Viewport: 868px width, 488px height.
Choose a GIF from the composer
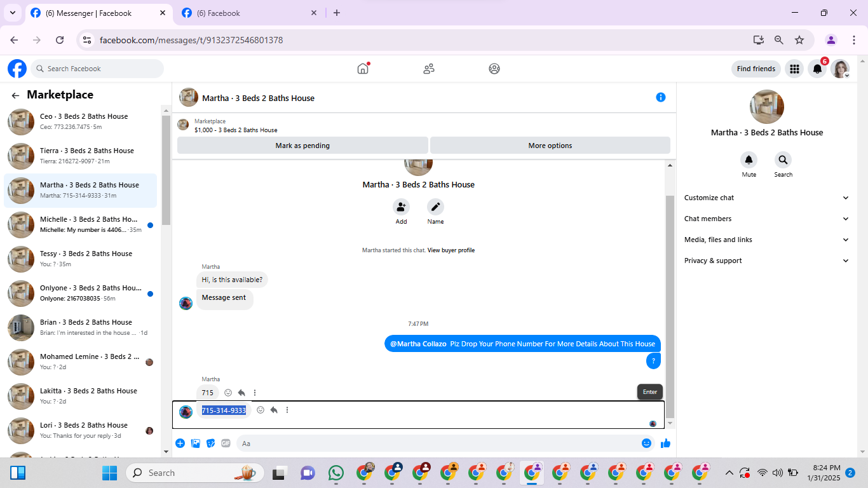point(226,444)
